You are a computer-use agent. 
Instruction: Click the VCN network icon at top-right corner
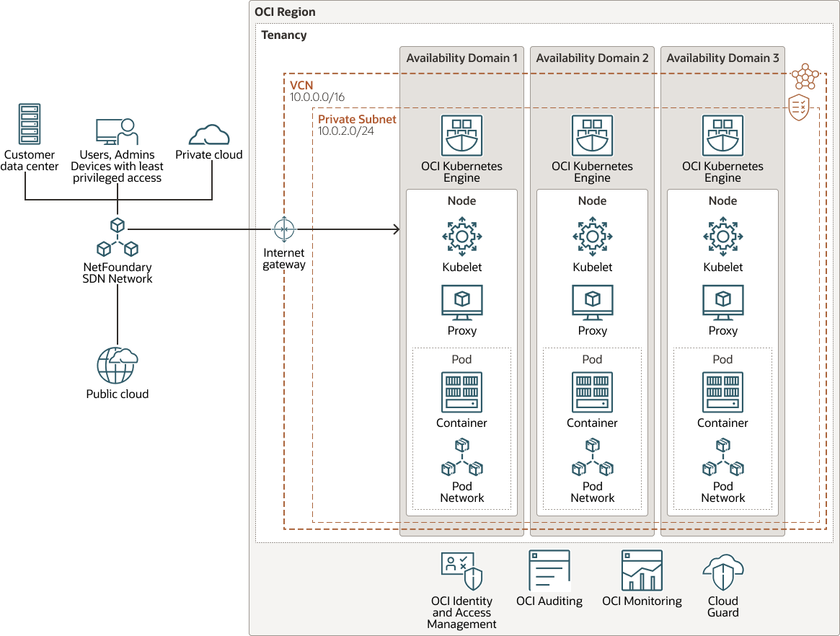coord(805,76)
